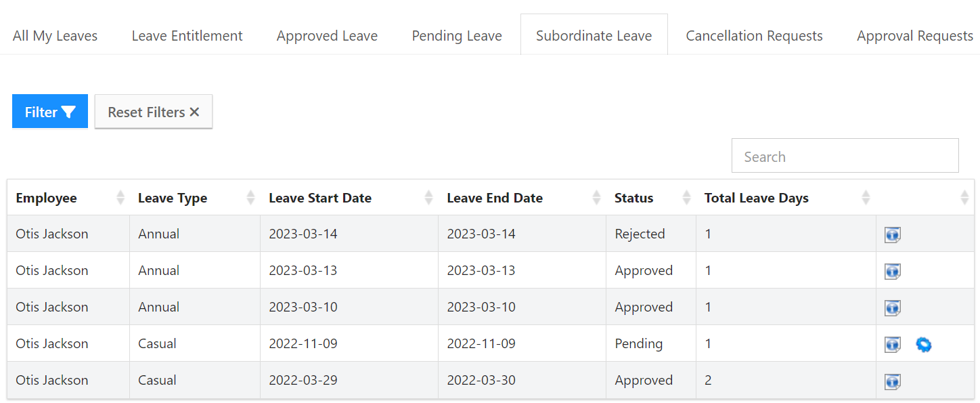Sort by Leave End Date arrows
This screenshot has width=980, height=403.
[x=596, y=198]
